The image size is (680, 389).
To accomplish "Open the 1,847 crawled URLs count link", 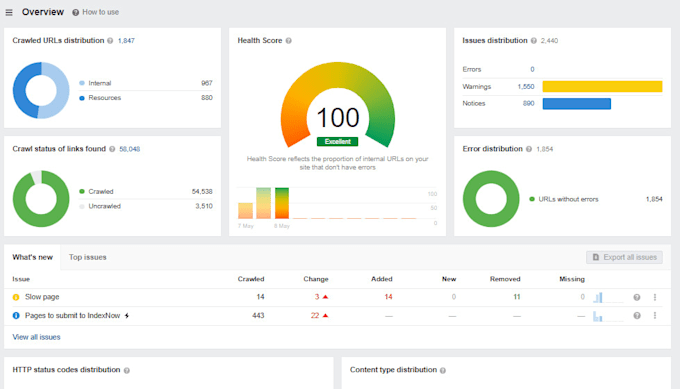I will (x=126, y=41).
